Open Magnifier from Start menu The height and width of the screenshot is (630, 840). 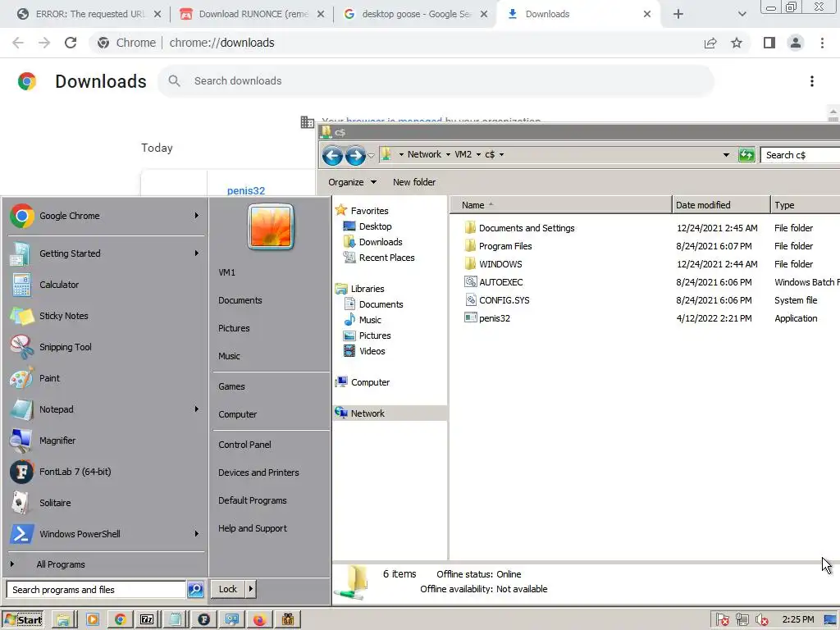(105, 441)
